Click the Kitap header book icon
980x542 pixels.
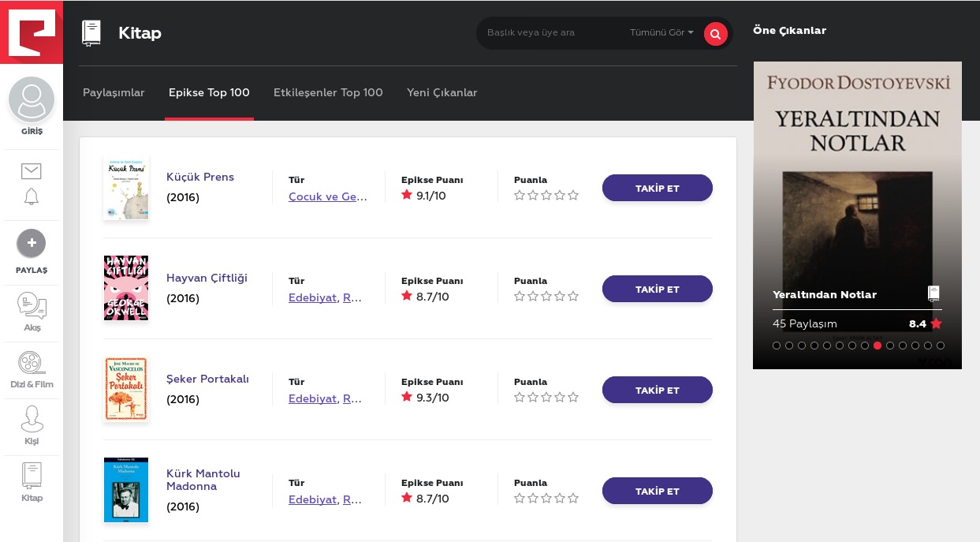[x=91, y=33]
